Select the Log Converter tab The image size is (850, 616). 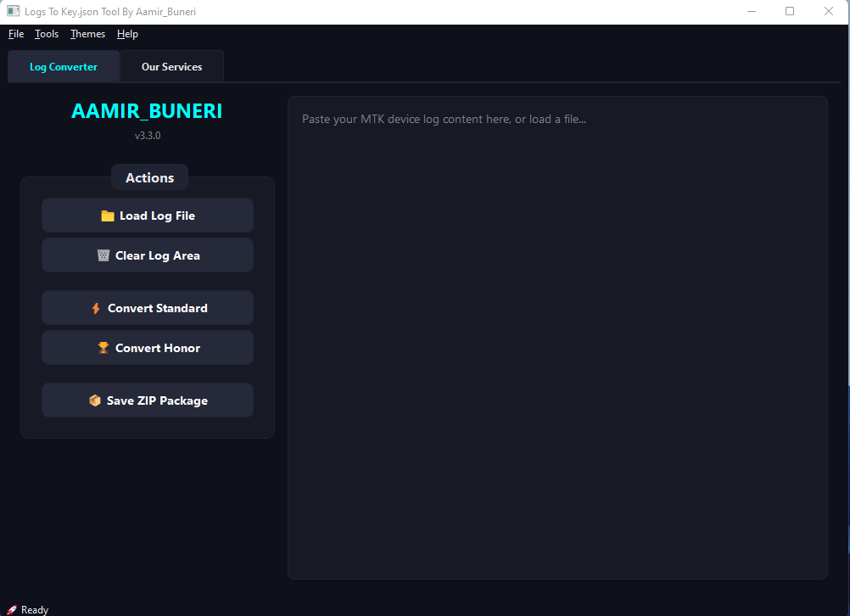click(x=64, y=67)
